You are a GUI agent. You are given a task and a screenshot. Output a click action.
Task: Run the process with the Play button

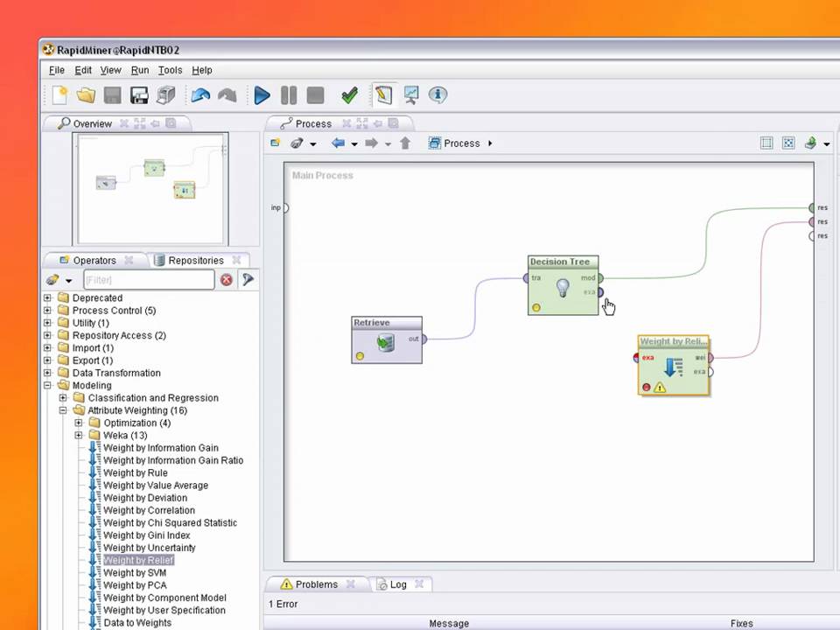[262, 95]
